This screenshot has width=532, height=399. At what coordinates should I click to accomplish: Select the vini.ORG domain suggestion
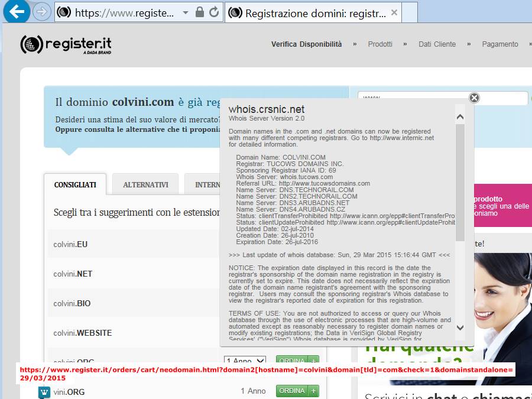click(69, 392)
